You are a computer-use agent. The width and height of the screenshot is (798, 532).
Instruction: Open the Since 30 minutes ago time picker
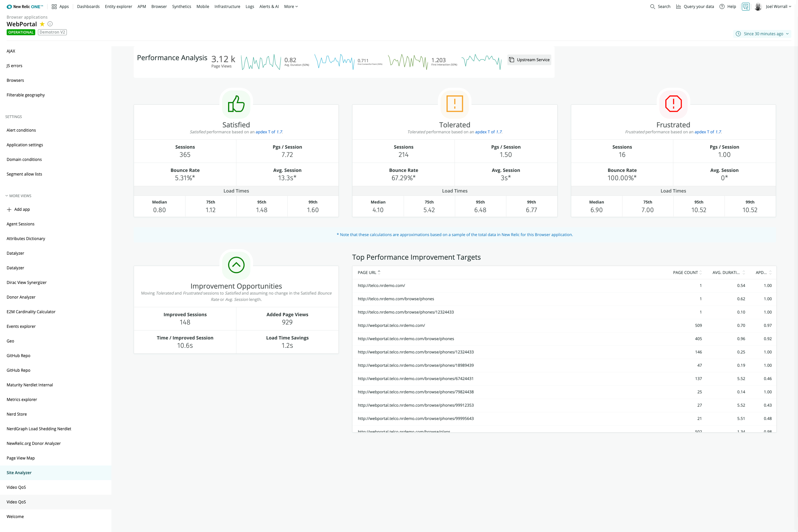(x=763, y=34)
